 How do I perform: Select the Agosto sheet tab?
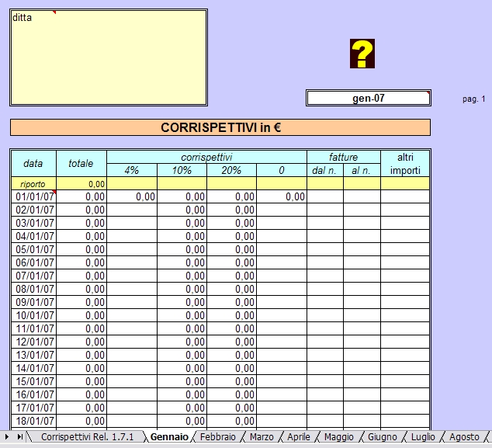point(463,437)
